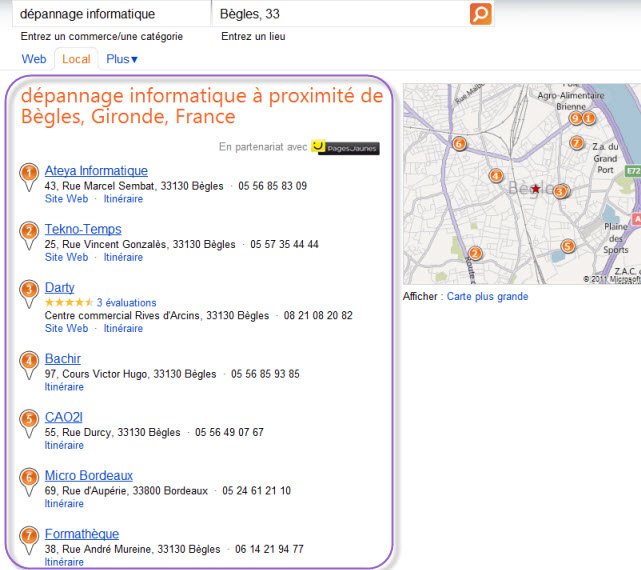Get Itinéraire for Micro Bordeaux
The height and width of the screenshot is (570, 641).
click(x=64, y=504)
